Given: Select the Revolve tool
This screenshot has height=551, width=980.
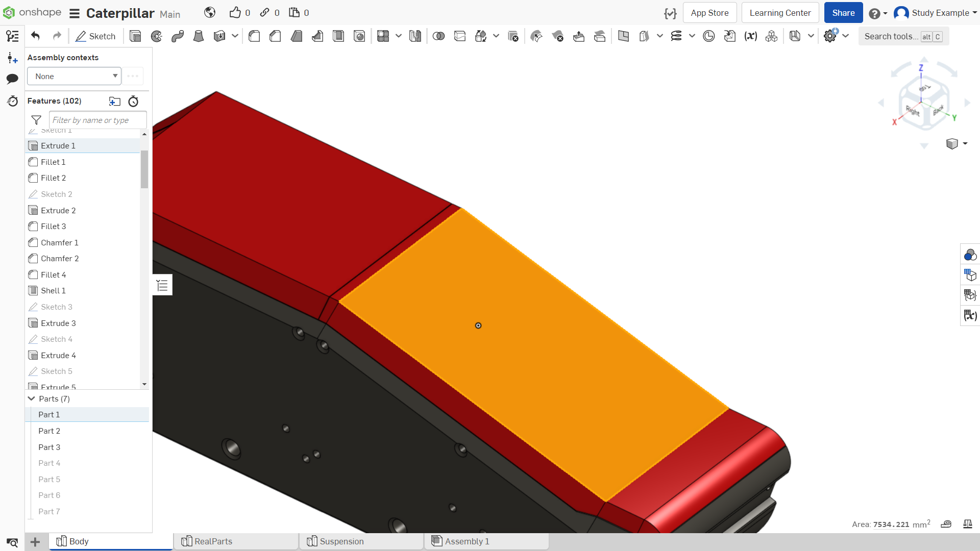Looking at the screenshot, I should coord(157,36).
